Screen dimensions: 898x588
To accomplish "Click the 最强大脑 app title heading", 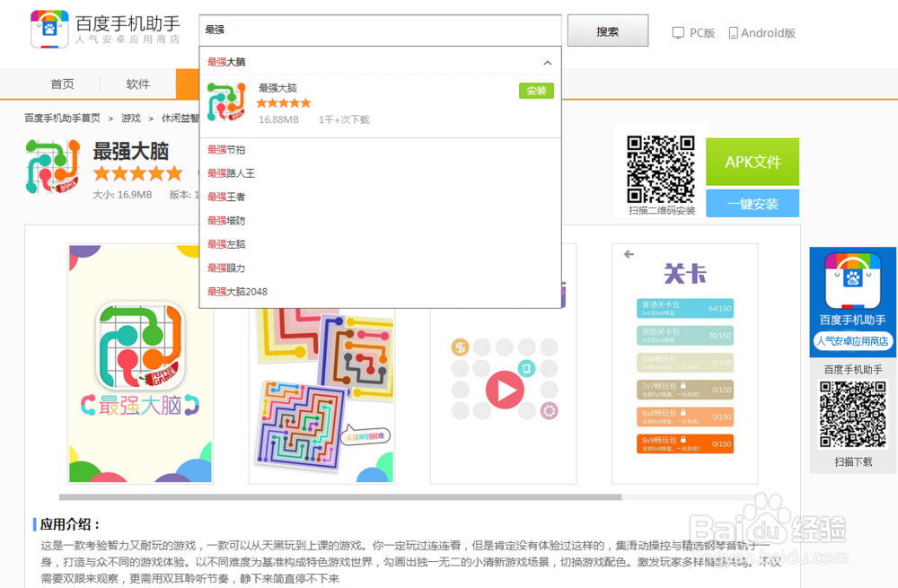I will 130,151.
